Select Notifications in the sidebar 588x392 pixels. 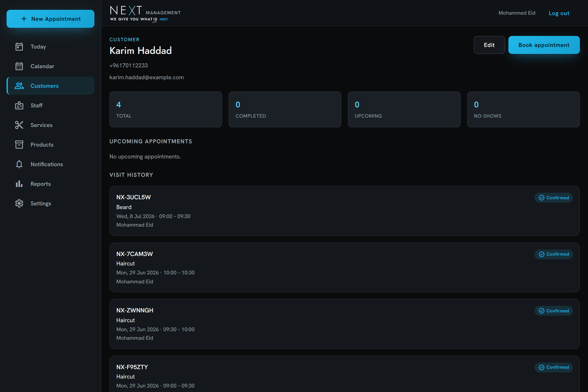point(51,164)
